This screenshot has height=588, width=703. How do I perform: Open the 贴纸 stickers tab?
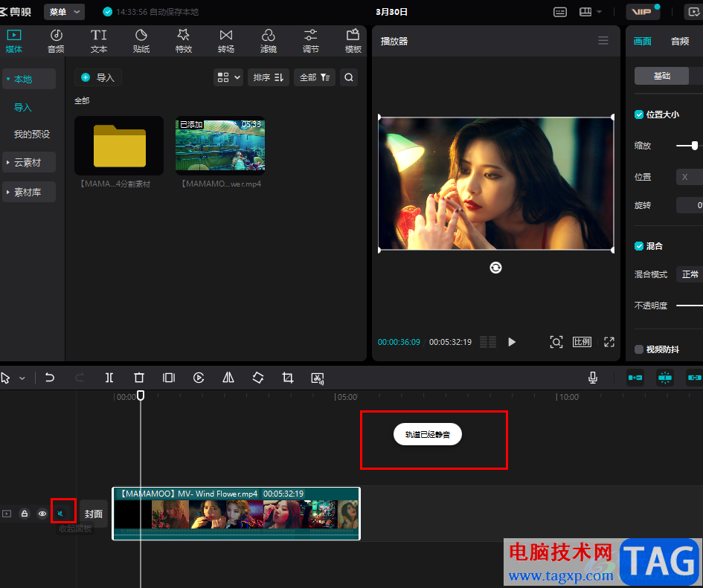(x=141, y=41)
